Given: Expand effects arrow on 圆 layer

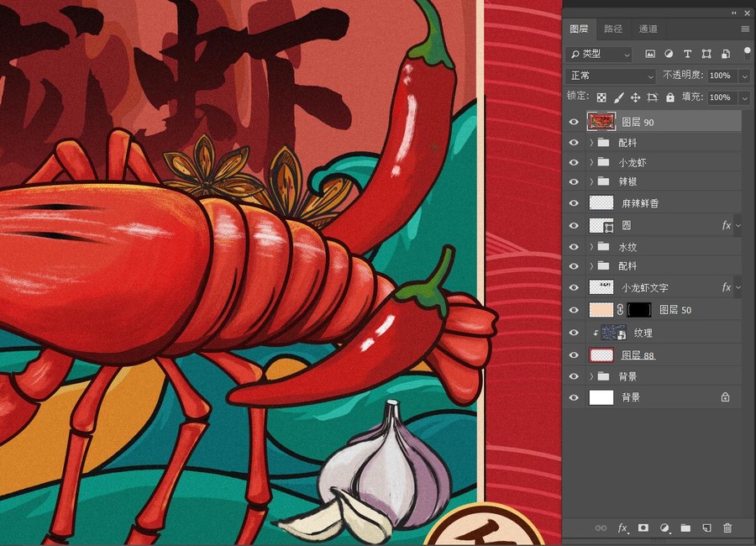Looking at the screenshot, I should coord(738,226).
